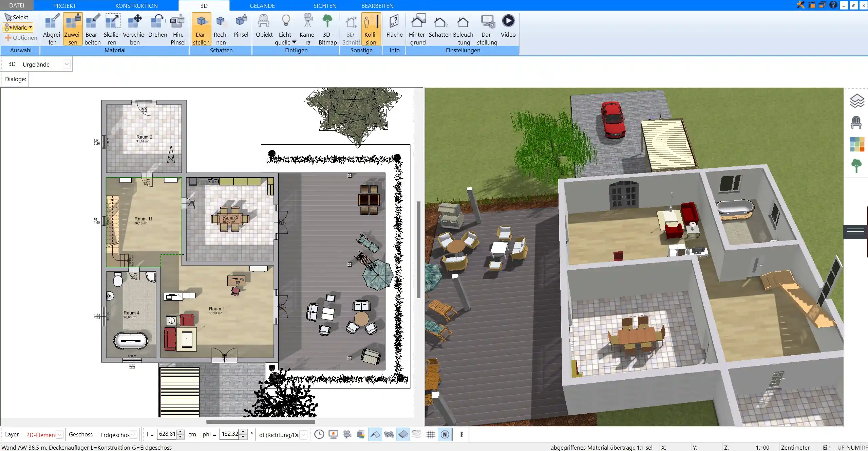Click the 1:100 scale in status bar
The height and width of the screenshot is (451, 868).
pos(762,448)
